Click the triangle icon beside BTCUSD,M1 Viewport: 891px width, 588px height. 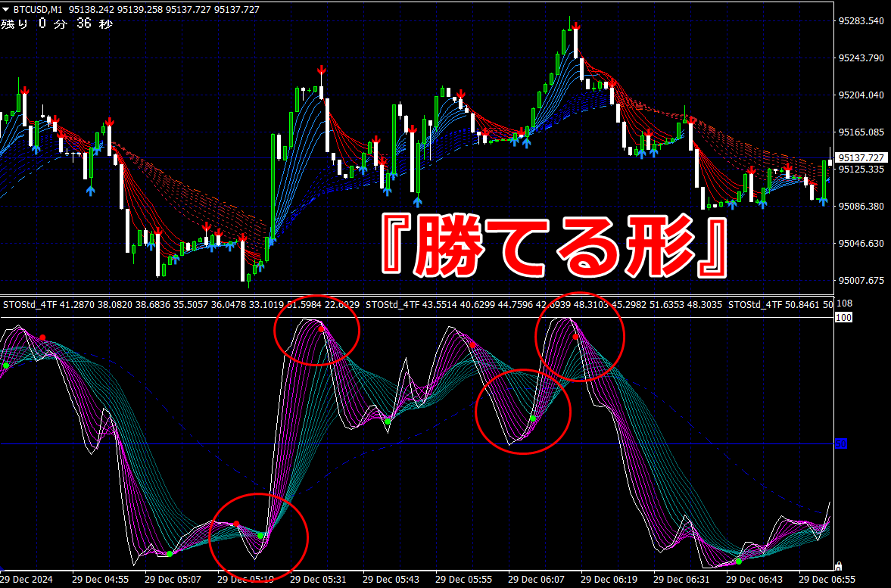[x=6, y=10]
